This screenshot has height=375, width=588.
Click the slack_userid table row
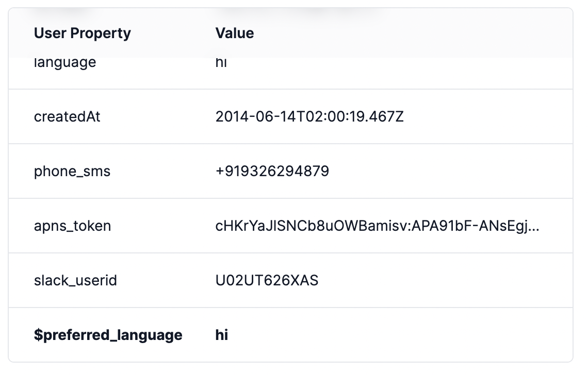[x=290, y=280]
